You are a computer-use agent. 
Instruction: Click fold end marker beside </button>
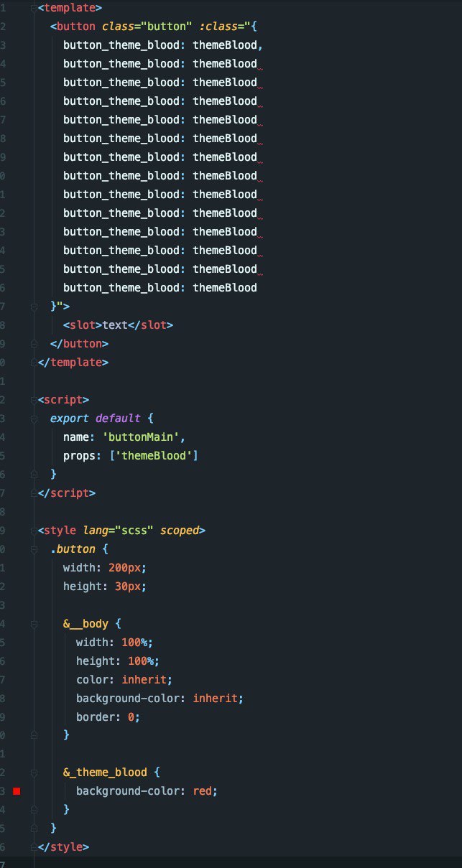coord(33,344)
